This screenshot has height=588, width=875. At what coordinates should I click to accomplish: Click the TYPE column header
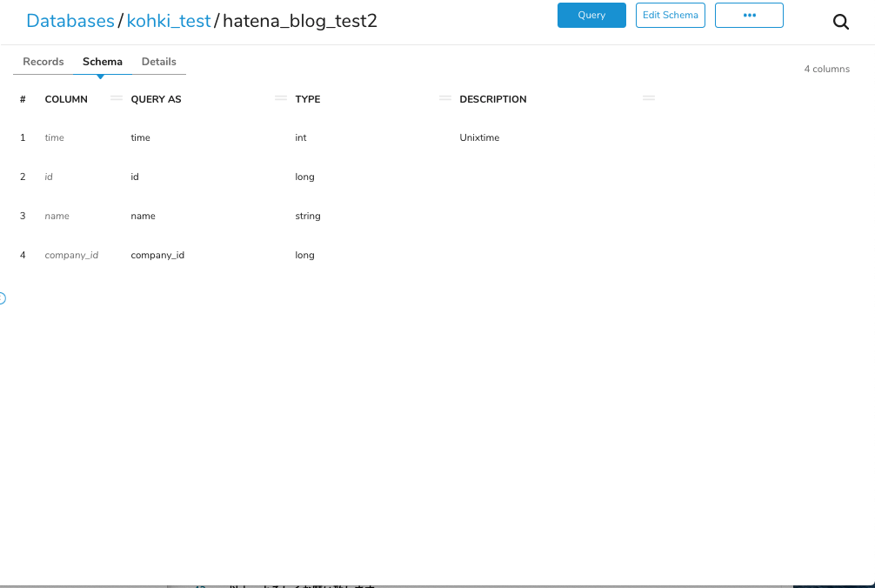click(308, 99)
